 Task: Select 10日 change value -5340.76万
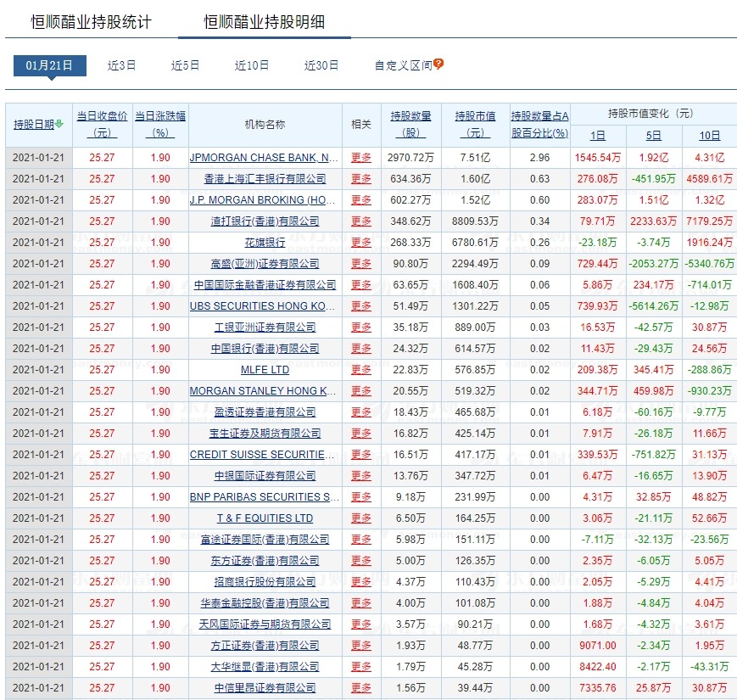pos(709,264)
